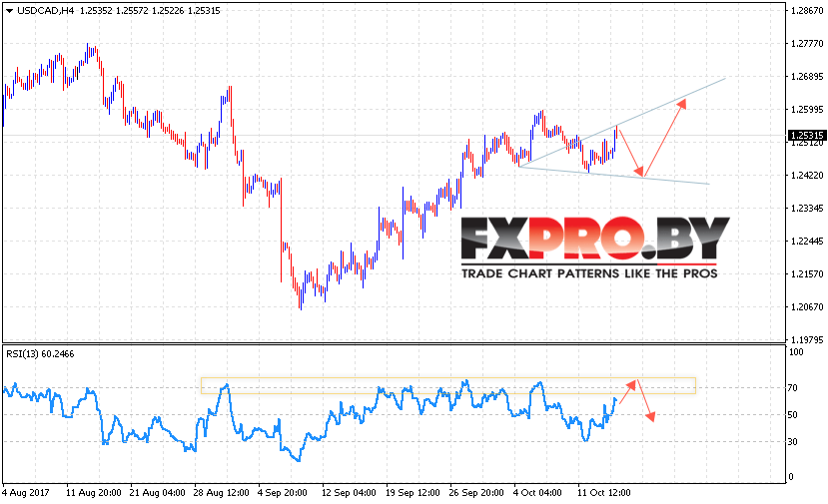Select the RSI scale value 70

point(793,388)
